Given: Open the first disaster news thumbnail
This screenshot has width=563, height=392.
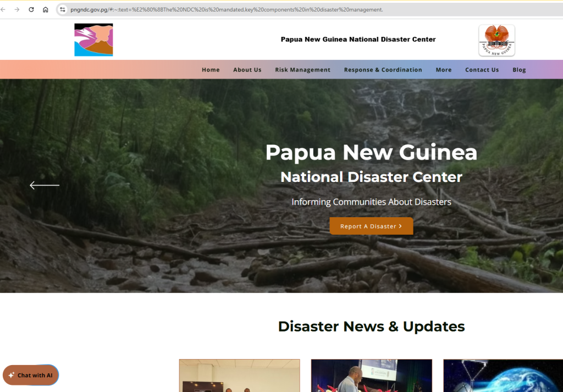Looking at the screenshot, I should pos(239,376).
